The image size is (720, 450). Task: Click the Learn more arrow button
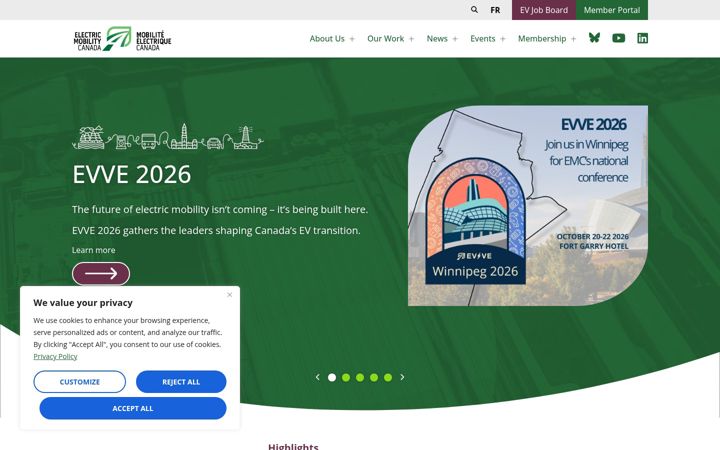[x=101, y=274]
